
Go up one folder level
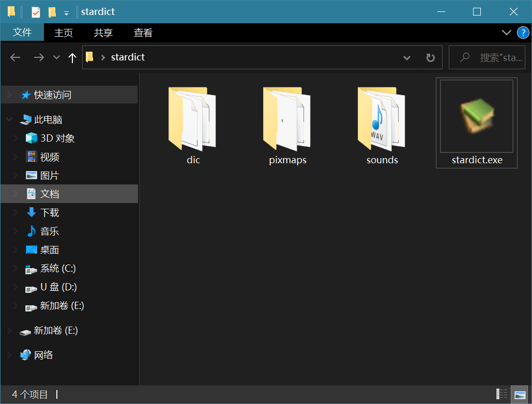72,57
